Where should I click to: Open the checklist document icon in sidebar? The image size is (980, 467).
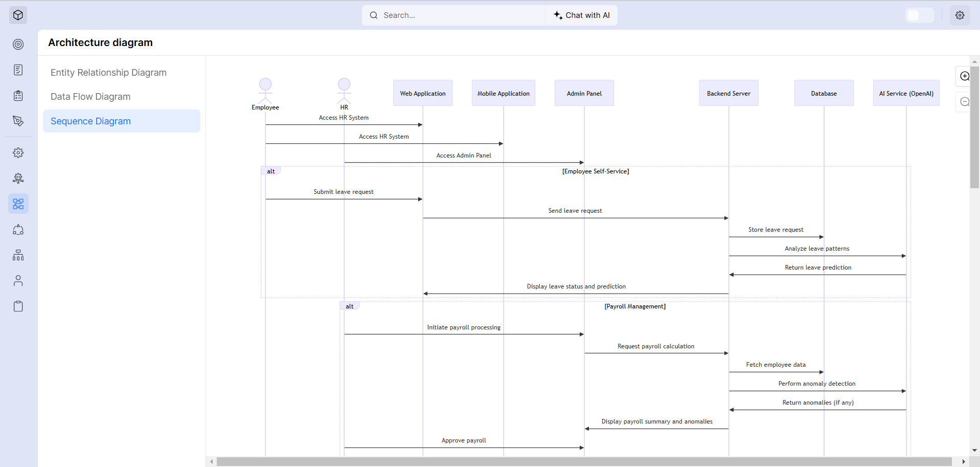(x=18, y=70)
